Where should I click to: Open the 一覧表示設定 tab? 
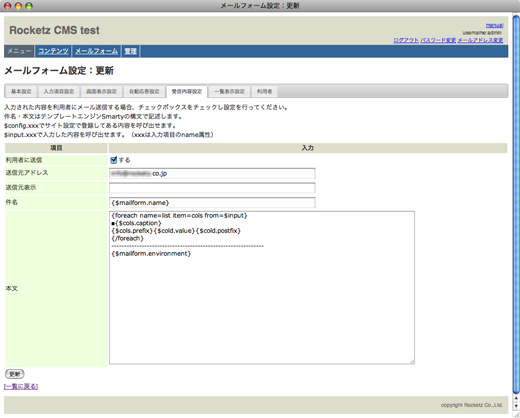pyautogui.click(x=229, y=91)
